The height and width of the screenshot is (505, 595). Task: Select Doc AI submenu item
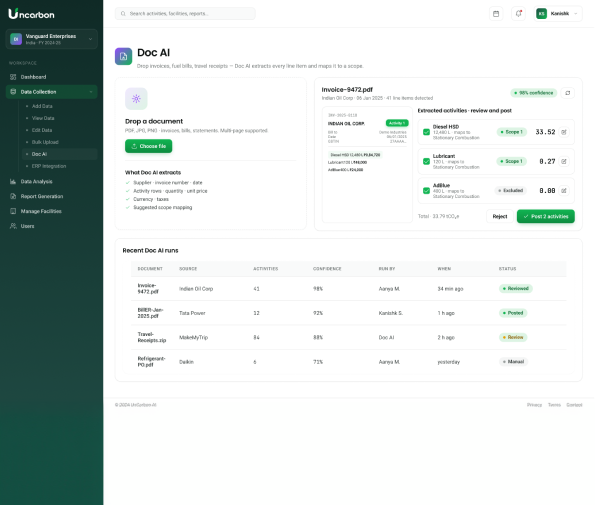click(x=60, y=154)
